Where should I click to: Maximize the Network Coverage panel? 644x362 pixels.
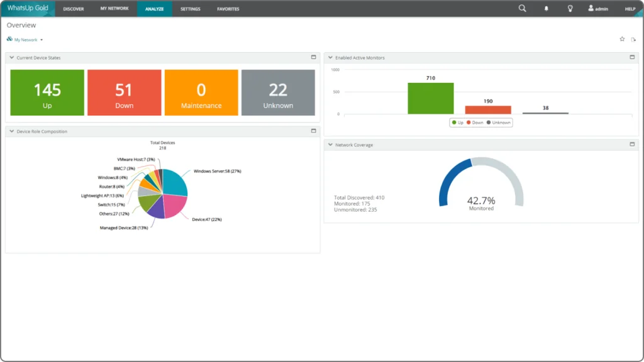632,145
